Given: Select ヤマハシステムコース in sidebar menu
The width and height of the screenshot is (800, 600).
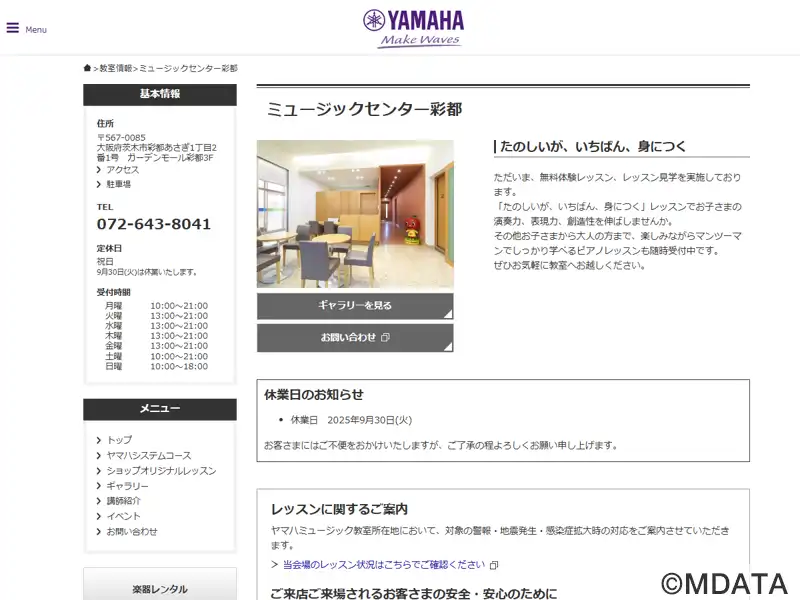Looking at the screenshot, I should 149,455.
